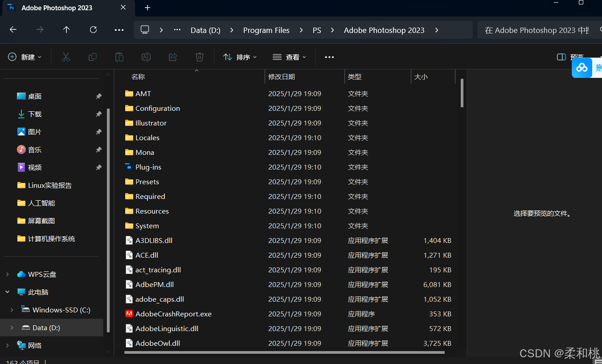Click pin icon next to 视频
602x364 pixels.
98,167
